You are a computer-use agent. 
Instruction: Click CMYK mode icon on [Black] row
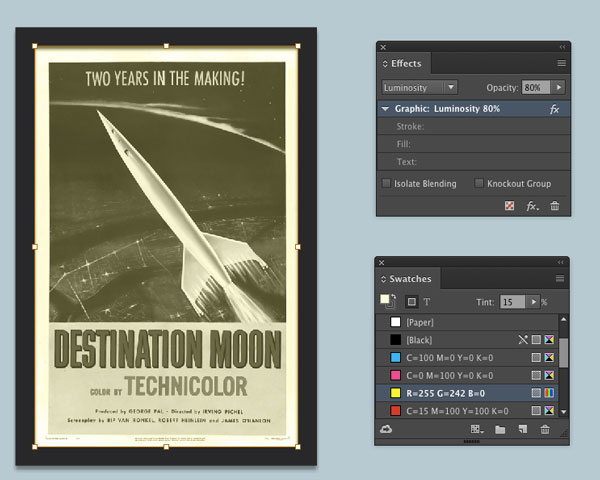[x=549, y=340]
